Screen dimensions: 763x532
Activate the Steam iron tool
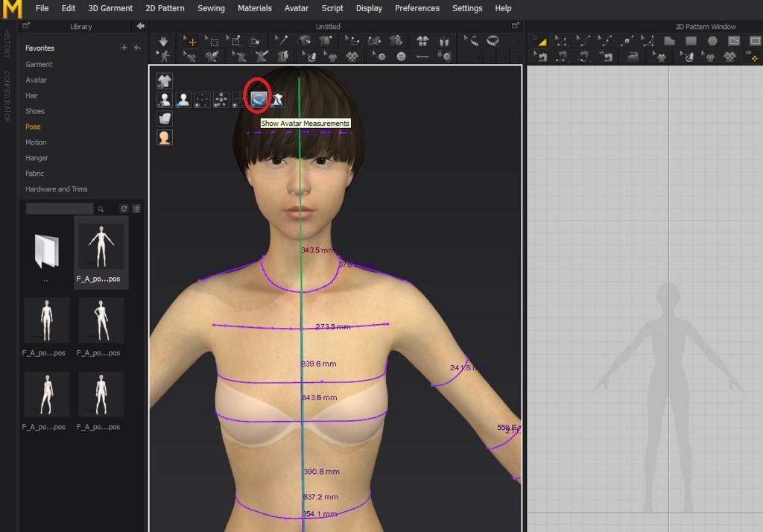tap(633, 57)
